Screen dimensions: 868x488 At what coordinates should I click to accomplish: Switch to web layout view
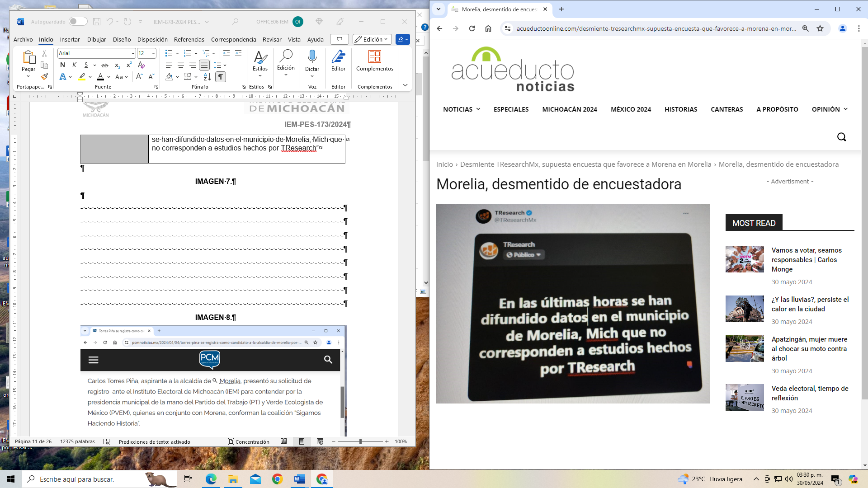click(x=320, y=441)
